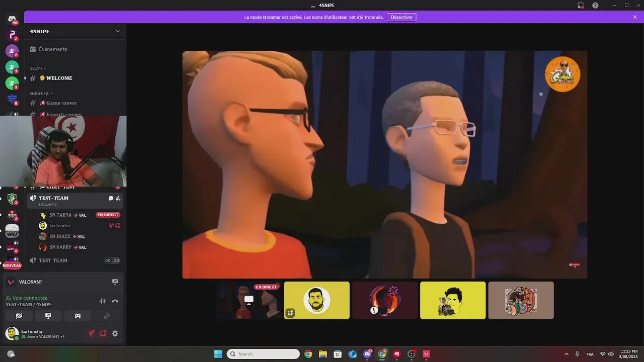This screenshot has width=644, height=362.
Task: Open Événements section
Action: pos(74,49)
